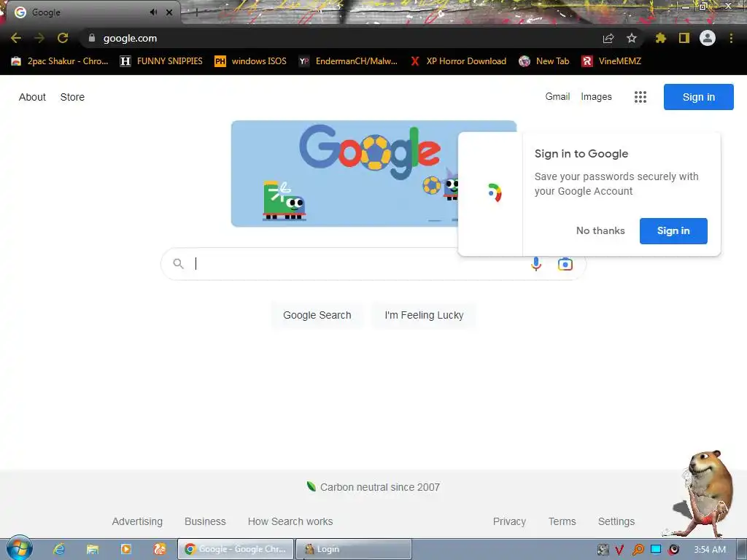Reload the page with the refresh icon
Image resolution: width=747 pixels, height=560 pixels.
tap(63, 38)
